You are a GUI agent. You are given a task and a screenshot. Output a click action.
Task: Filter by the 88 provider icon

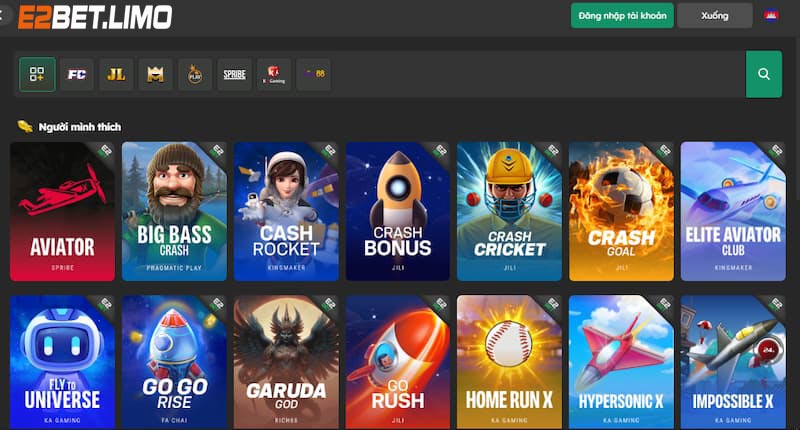click(x=313, y=74)
